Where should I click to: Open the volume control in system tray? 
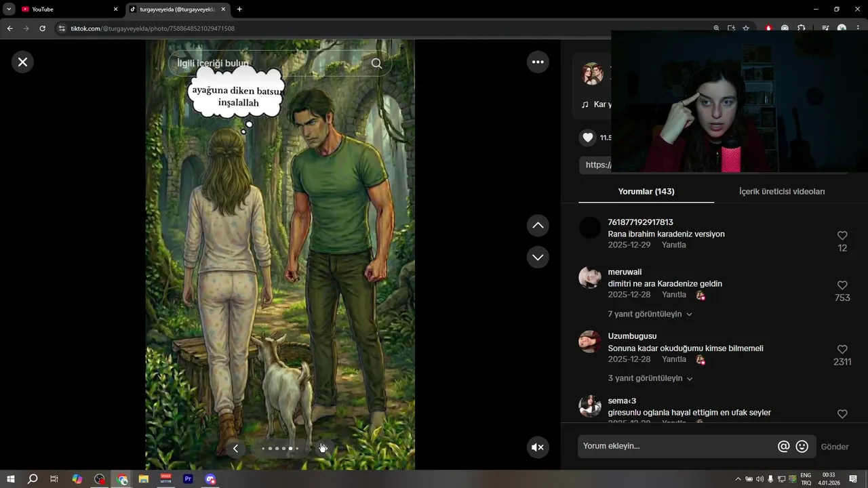(759, 479)
